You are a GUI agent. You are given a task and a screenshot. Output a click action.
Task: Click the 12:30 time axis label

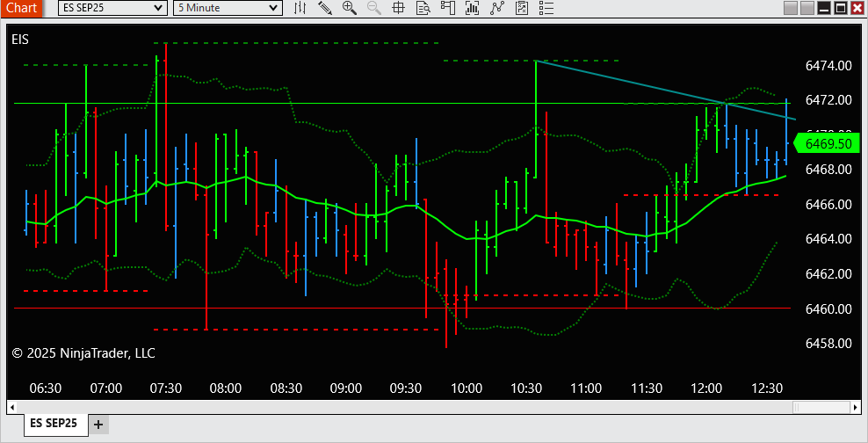(x=767, y=389)
